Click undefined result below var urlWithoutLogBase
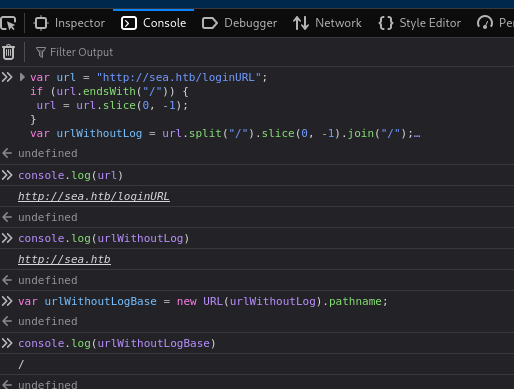 tap(48, 321)
